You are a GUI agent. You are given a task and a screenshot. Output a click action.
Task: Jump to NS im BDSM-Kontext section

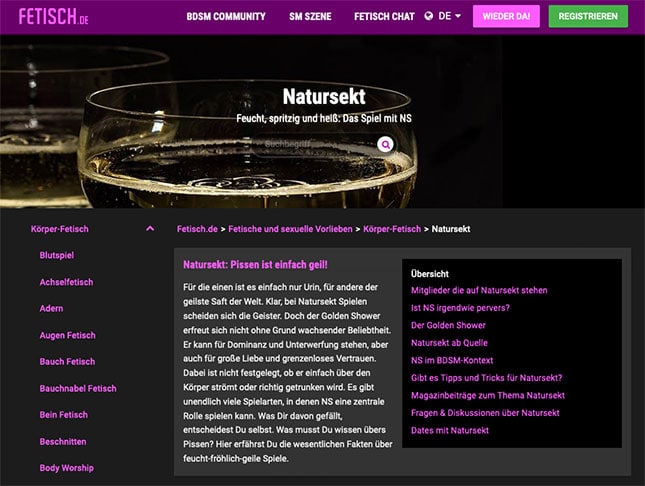click(x=452, y=360)
